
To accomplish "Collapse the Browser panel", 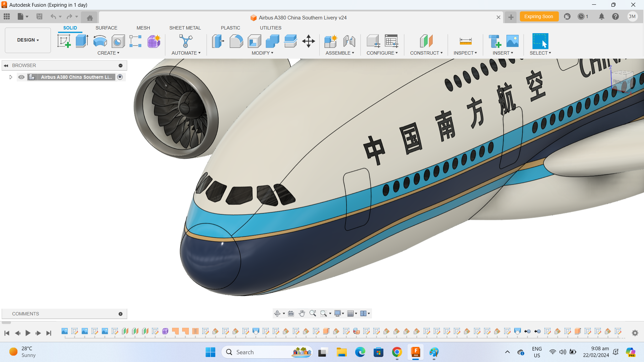I will click(6, 65).
